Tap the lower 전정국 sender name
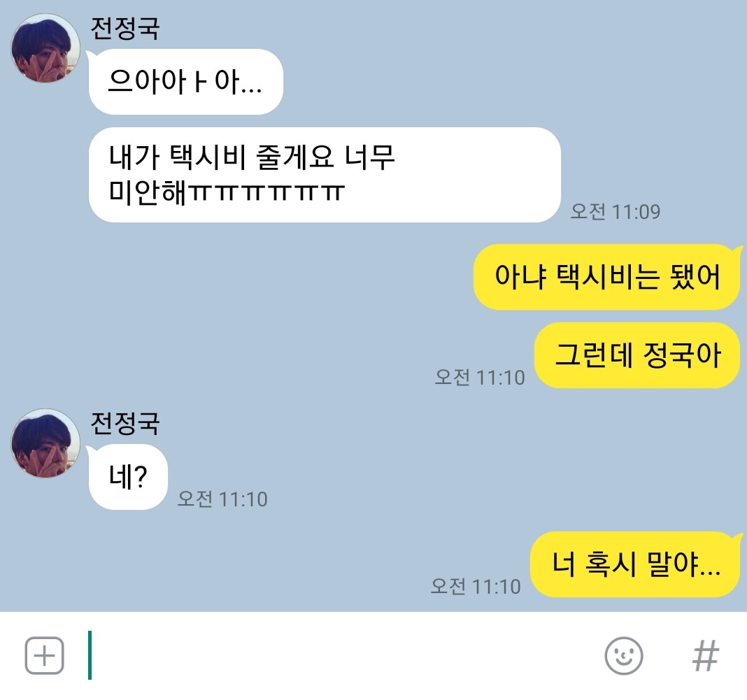Screen dimensions: 747x700 pos(124,423)
